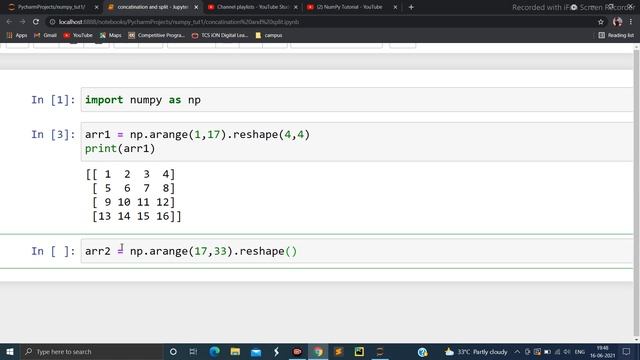Viewport: 640px width, 360px height.
Task: Click inside the arr2 reshape() code cell
Action: [x=357, y=251]
